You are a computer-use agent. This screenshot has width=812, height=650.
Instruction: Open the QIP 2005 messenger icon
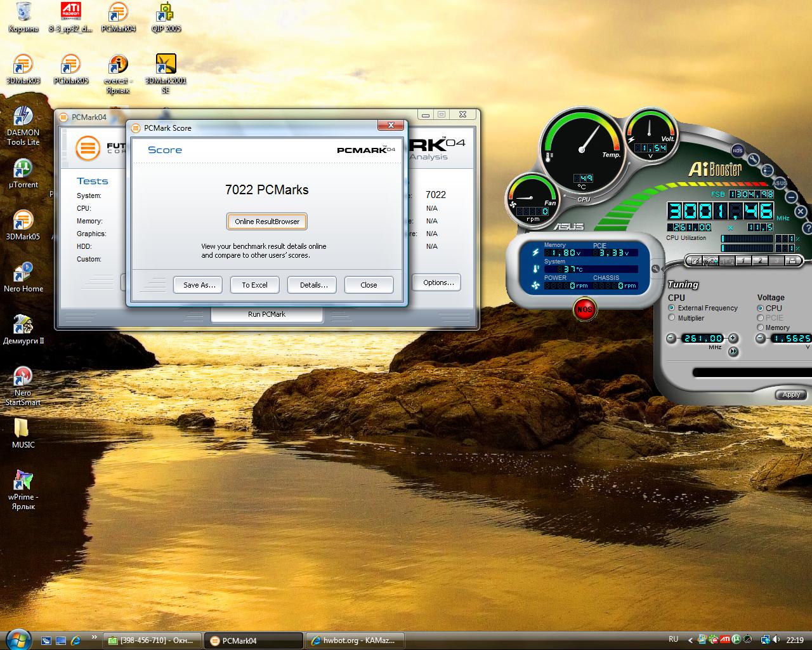coord(166,18)
